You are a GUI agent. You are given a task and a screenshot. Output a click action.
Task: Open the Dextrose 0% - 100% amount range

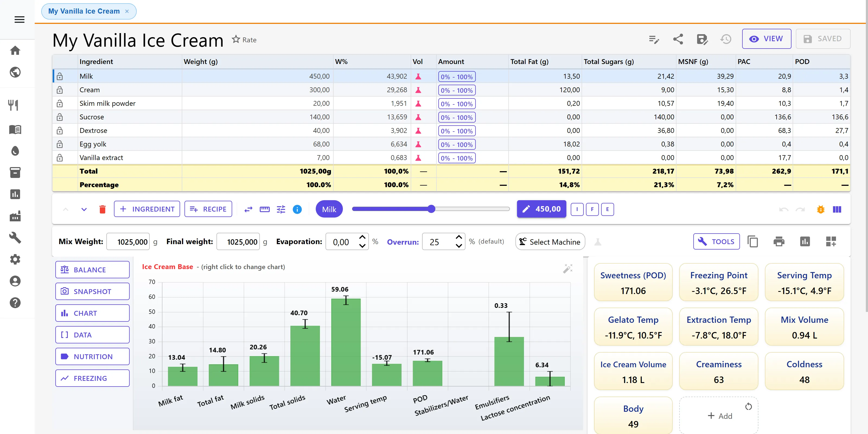click(457, 131)
